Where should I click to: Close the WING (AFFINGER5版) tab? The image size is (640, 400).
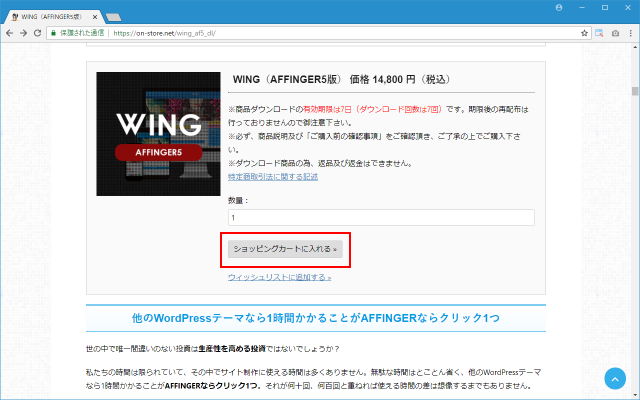click(x=95, y=17)
